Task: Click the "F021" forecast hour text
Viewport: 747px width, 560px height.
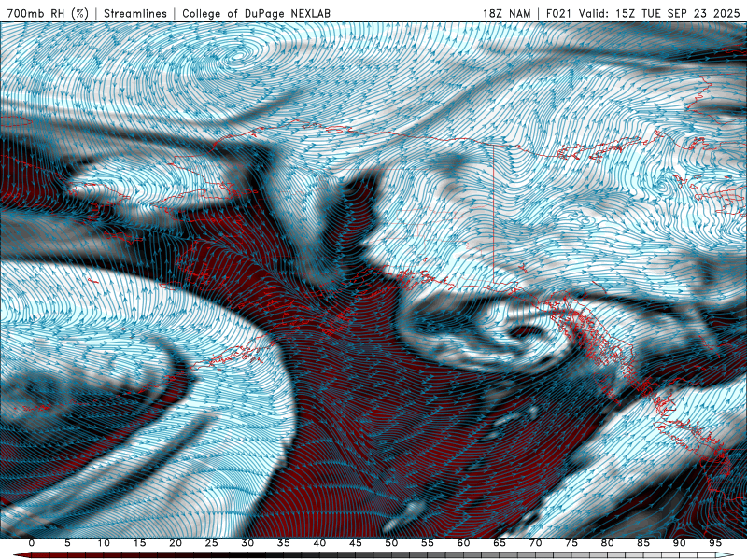Action: pos(560,13)
